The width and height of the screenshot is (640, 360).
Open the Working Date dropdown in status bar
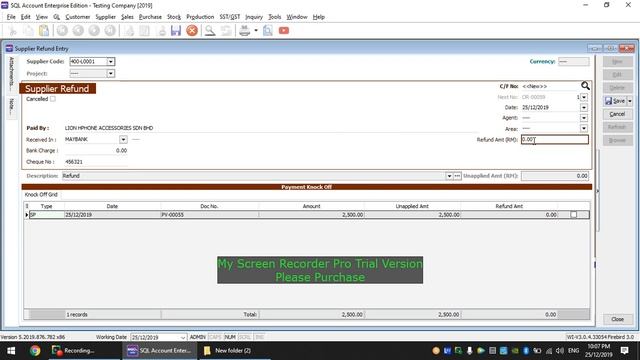[x=182, y=338]
